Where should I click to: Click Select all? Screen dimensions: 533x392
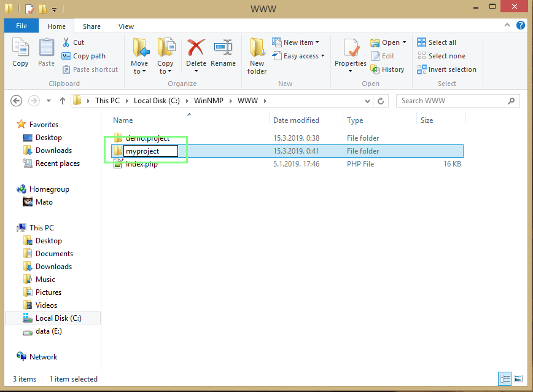pyautogui.click(x=437, y=42)
